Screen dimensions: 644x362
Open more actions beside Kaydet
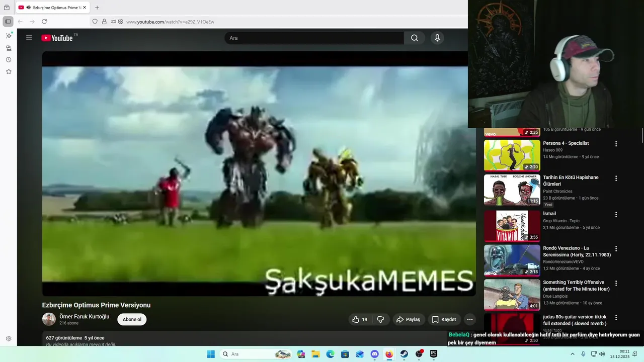(469, 319)
